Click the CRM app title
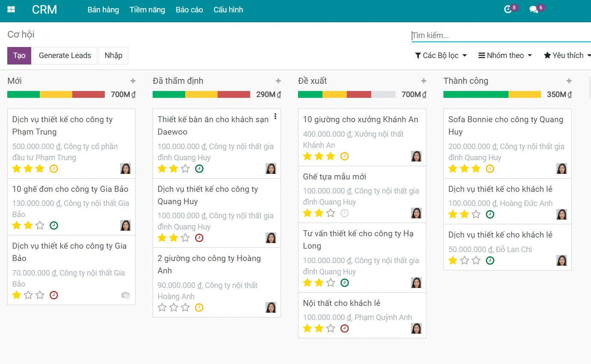 coord(44,10)
